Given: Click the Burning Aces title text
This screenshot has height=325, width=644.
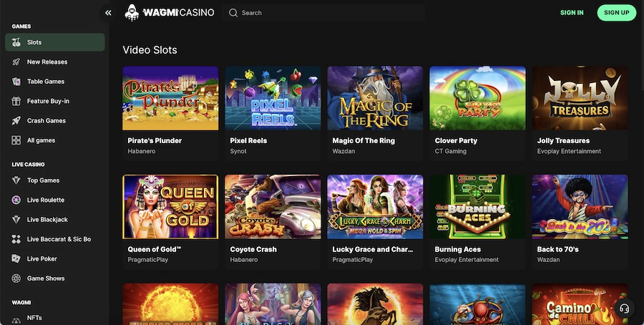Looking at the screenshot, I should point(457,249).
